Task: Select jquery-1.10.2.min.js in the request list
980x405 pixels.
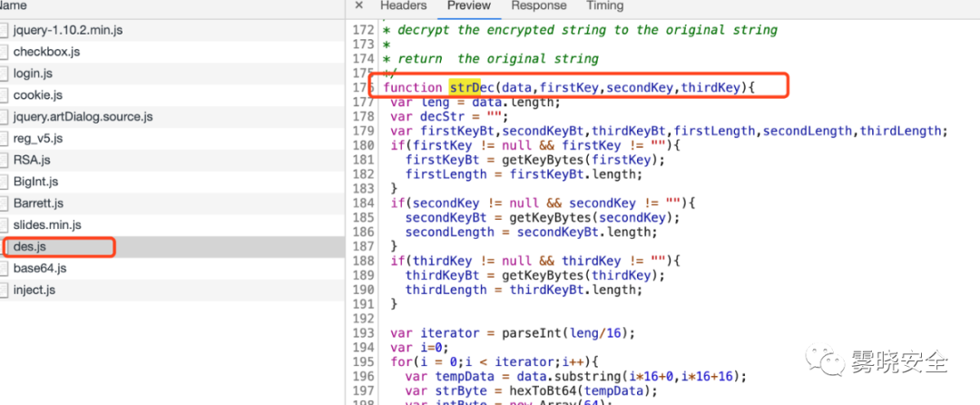Action: tap(68, 30)
